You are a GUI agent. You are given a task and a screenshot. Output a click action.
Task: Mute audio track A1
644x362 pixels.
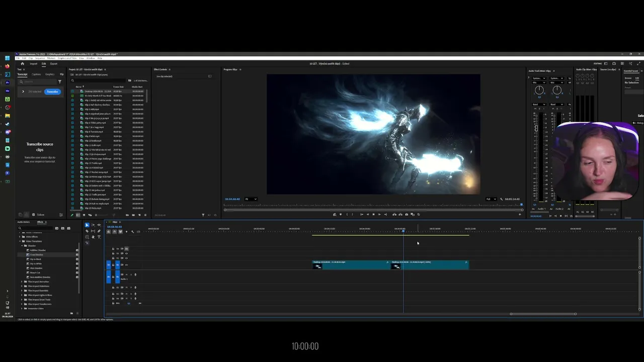126,275
